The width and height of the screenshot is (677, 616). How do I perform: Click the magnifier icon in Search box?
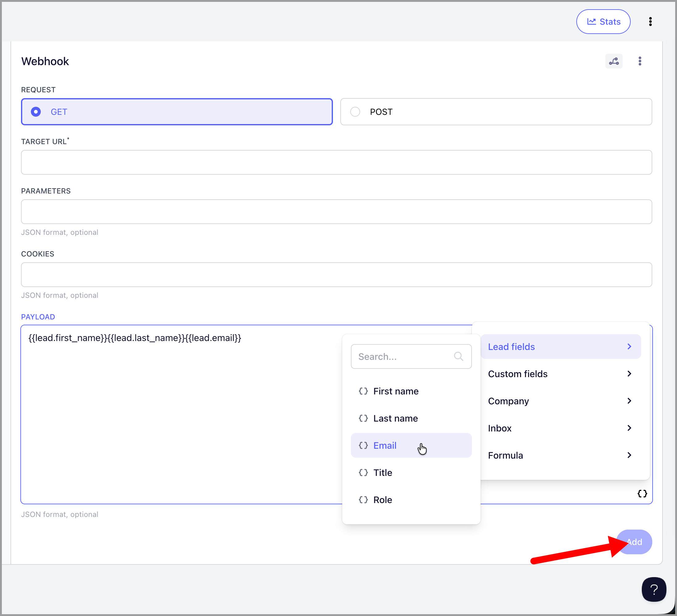coord(458,356)
